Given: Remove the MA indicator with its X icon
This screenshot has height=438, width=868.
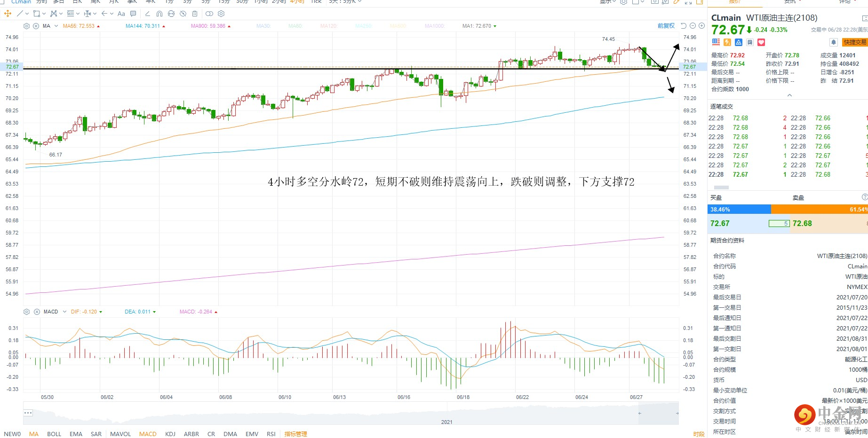Looking at the screenshot, I should point(36,26).
